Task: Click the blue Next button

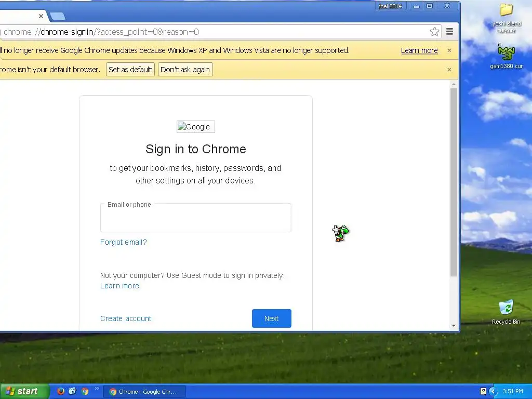Action: pyautogui.click(x=271, y=318)
